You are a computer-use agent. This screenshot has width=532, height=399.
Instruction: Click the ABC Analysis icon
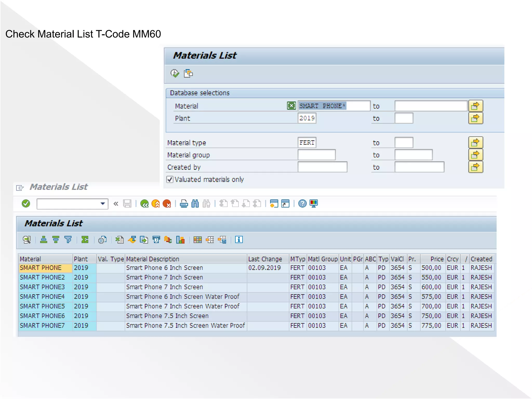(x=168, y=240)
